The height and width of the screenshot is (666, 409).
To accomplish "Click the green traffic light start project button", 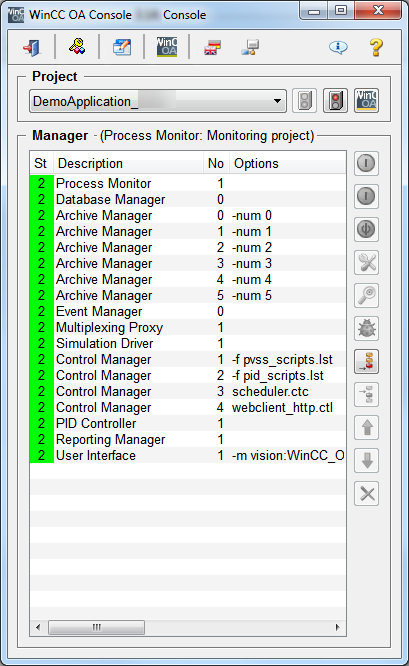I will (x=305, y=101).
